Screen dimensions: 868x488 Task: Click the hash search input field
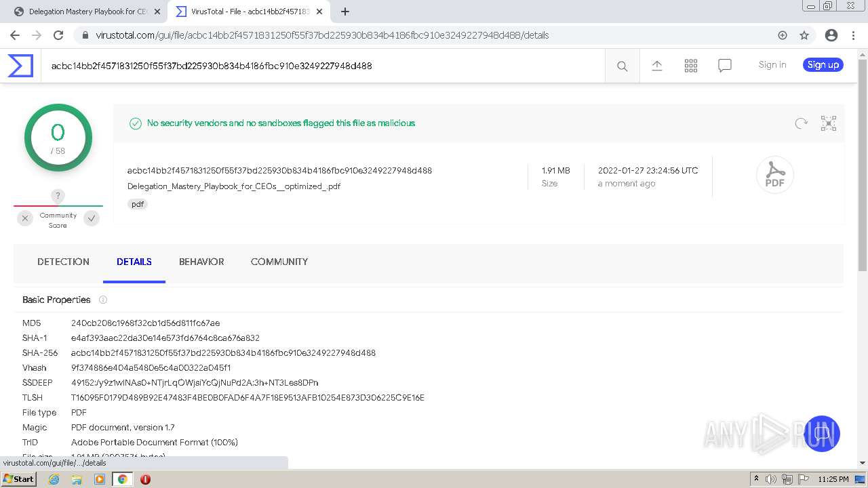(323, 66)
